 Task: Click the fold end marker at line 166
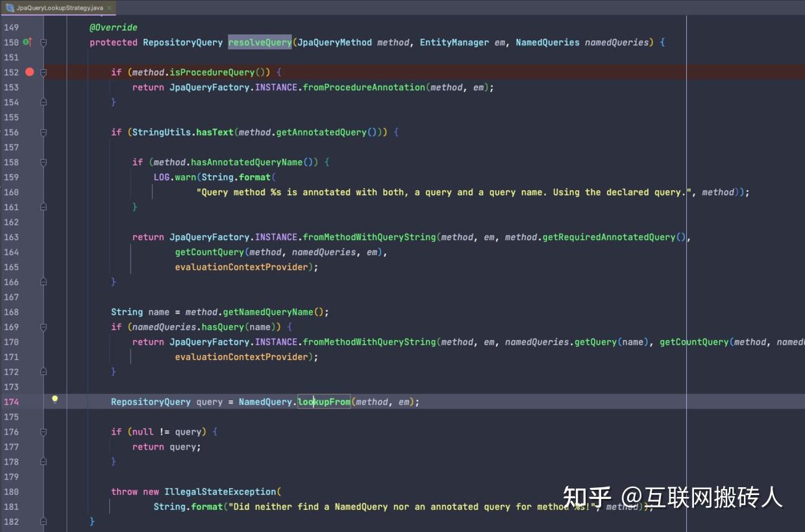(x=43, y=282)
